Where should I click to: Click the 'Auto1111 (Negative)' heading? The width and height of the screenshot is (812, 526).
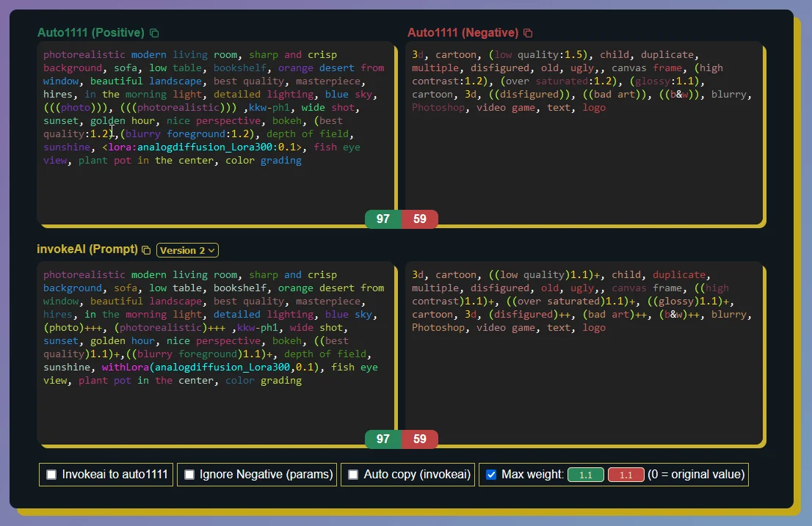coord(463,32)
